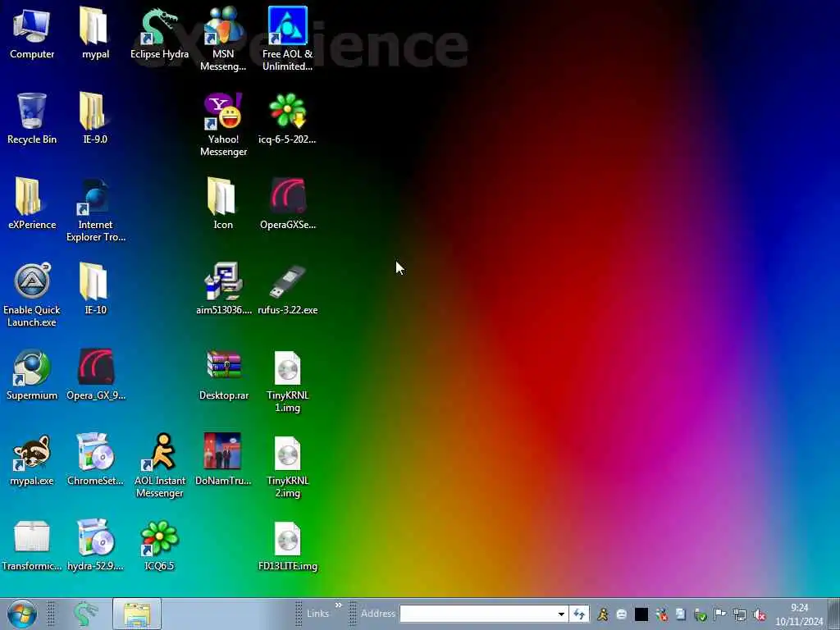Click the MSN Messenger tray icon
The image size is (840, 630).
coord(662,614)
